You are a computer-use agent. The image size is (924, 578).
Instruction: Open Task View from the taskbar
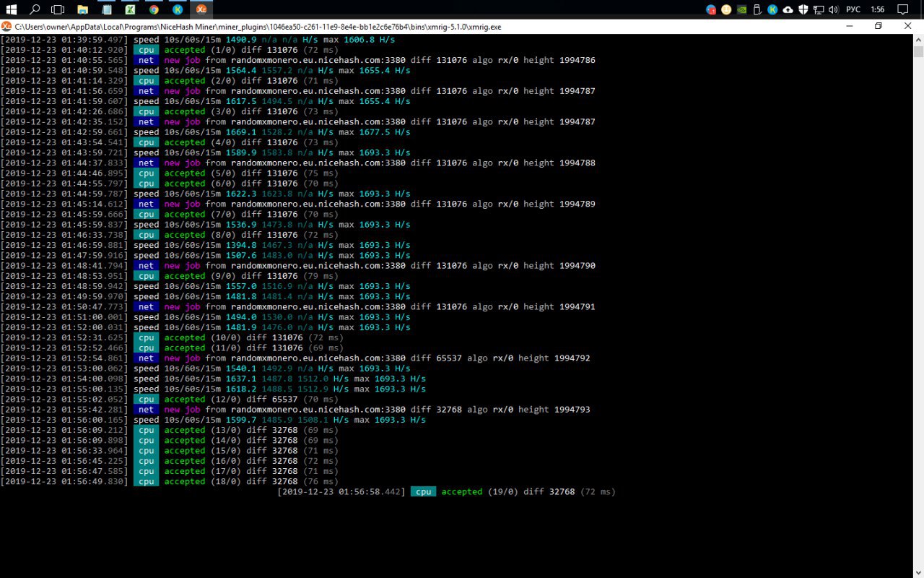[x=58, y=9]
